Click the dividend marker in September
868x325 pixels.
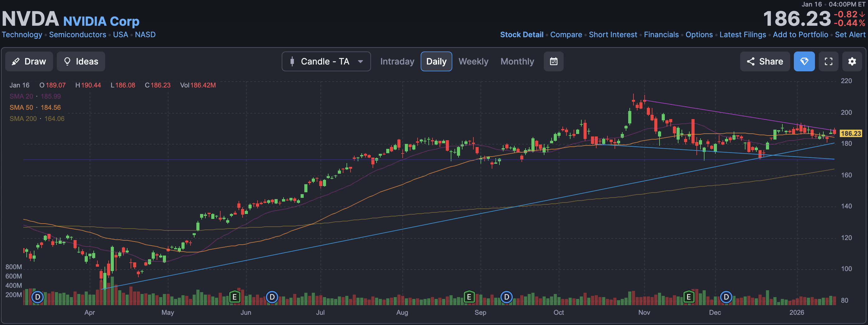(x=507, y=297)
